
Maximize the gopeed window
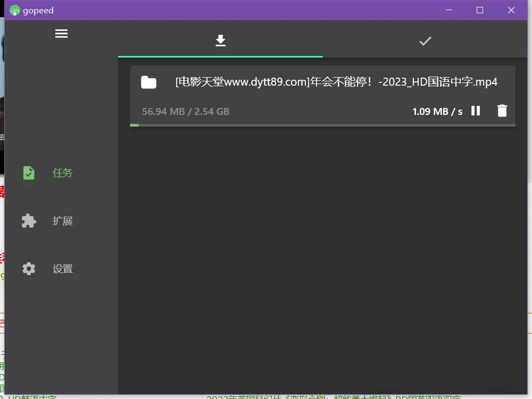tap(480, 10)
